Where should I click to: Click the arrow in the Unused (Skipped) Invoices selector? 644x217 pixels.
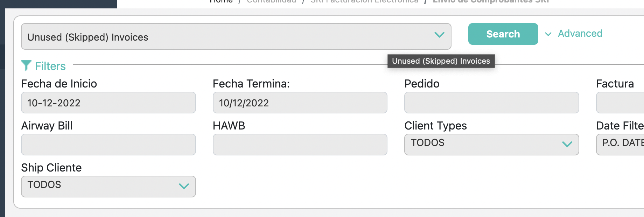tap(439, 35)
